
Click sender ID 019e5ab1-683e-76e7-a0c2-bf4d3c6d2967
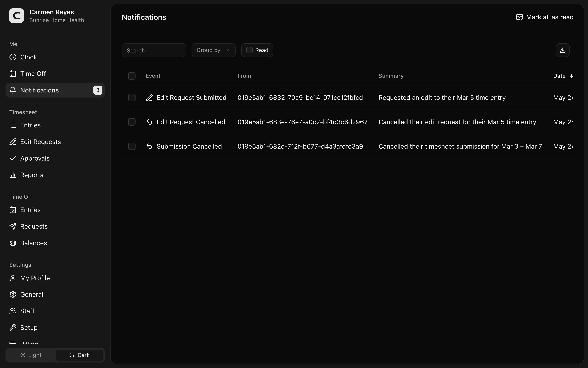(x=303, y=122)
